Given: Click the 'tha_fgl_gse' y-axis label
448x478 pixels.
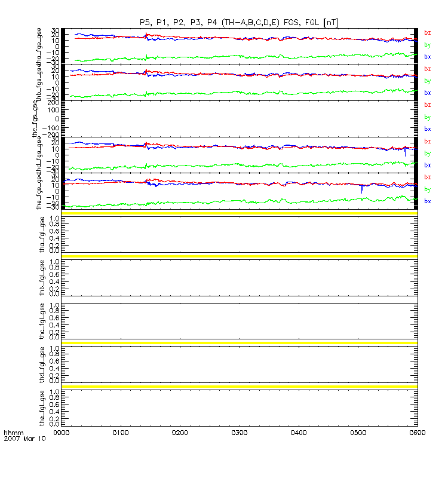Looking at the screenshot, I should tap(42, 235).
